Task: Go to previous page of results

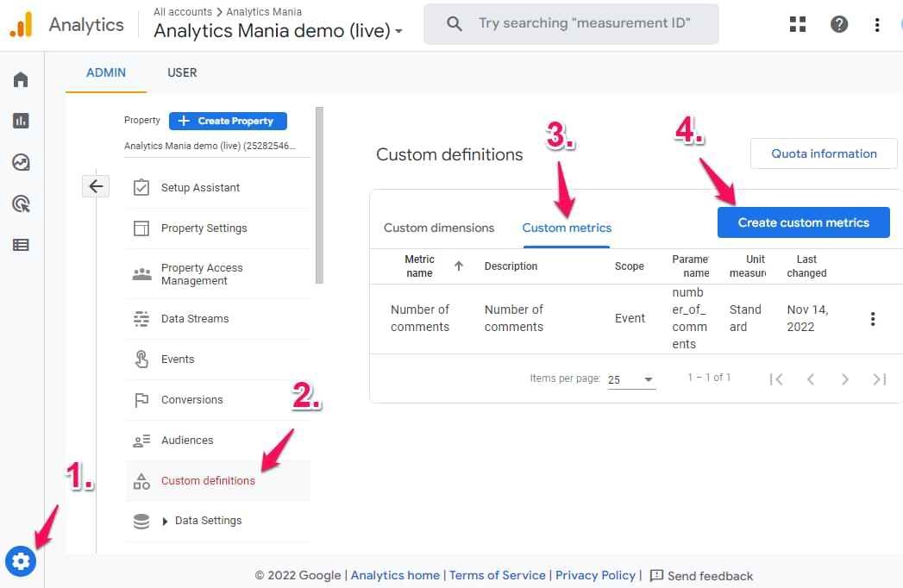Action: pos(810,379)
